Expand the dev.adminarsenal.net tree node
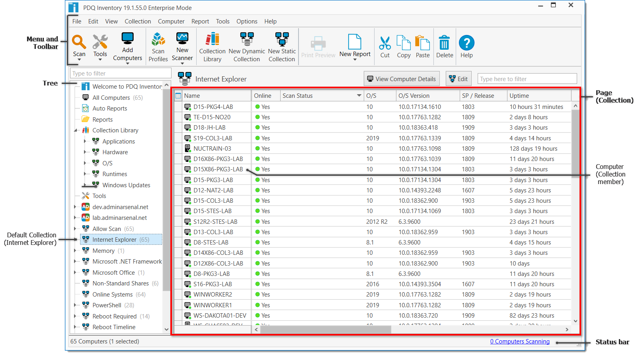 click(75, 207)
